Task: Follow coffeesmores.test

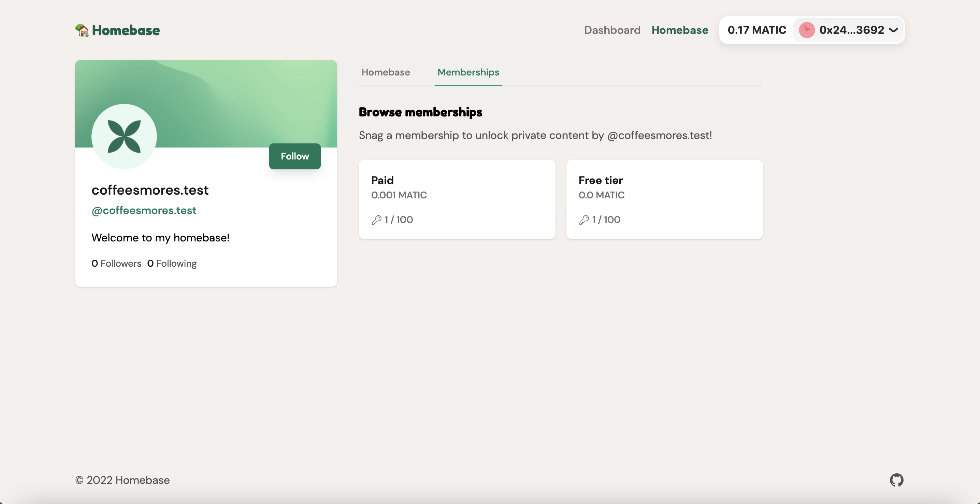Action: 295,156
